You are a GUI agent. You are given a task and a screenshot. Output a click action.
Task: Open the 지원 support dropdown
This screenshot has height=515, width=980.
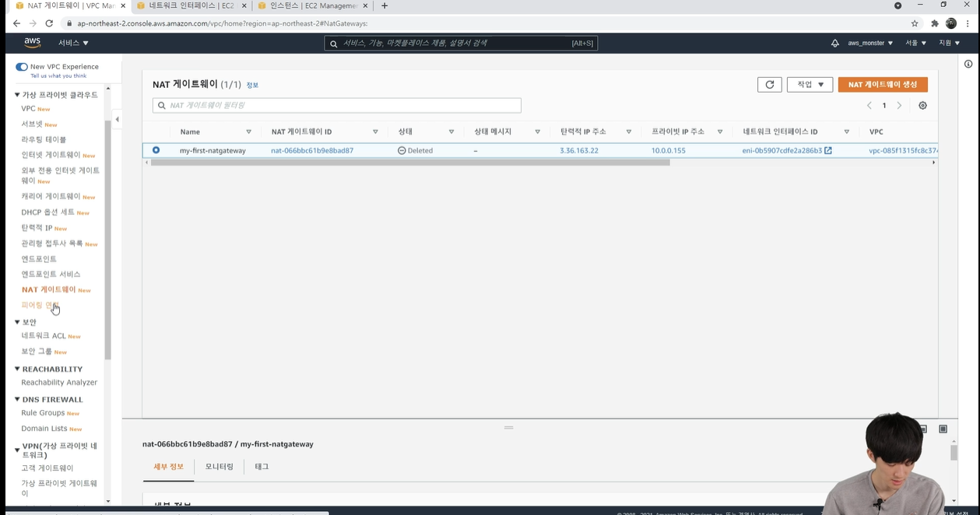point(949,43)
